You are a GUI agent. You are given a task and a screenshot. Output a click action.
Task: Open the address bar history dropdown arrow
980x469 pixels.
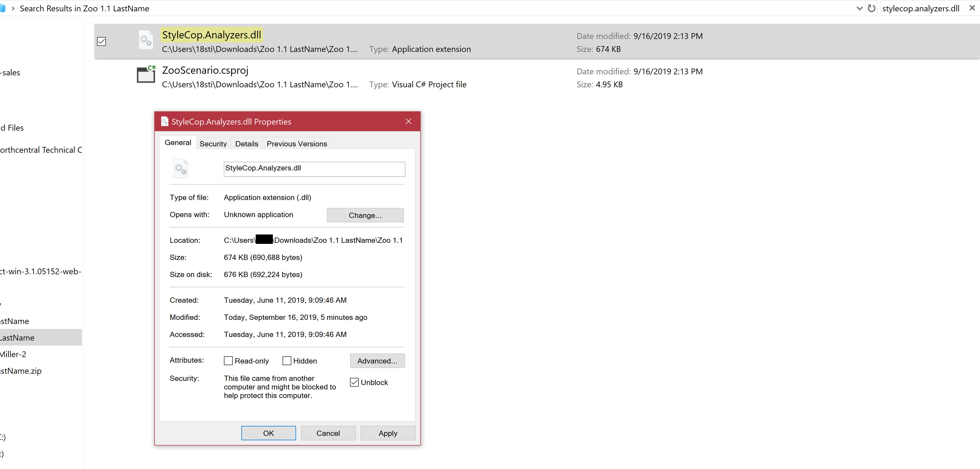[x=859, y=8]
